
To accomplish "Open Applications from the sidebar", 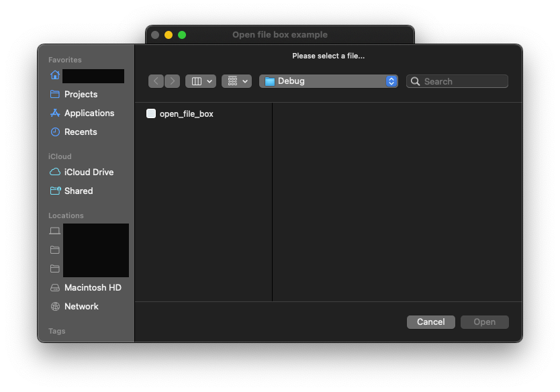I will [89, 113].
